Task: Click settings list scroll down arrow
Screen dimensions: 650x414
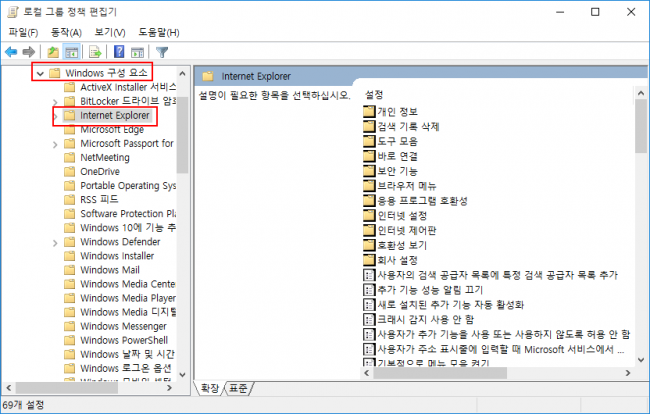Action: (x=641, y=360)
